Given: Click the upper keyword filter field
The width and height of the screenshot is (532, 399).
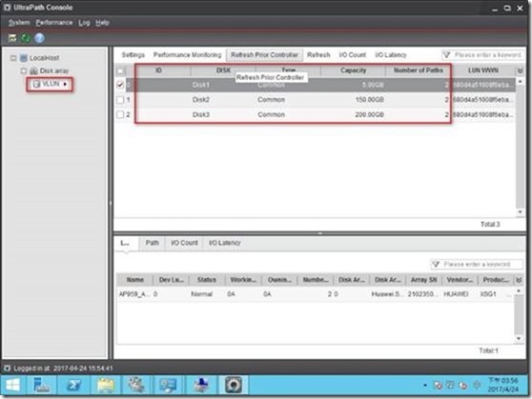Looking at the screenshot, I should (482, 55).
